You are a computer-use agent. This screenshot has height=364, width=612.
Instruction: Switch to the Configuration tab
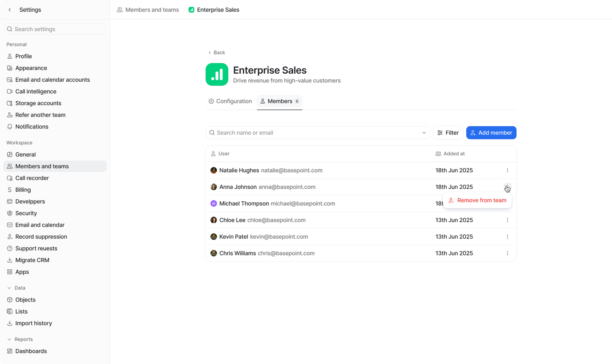tap(230, 101)
